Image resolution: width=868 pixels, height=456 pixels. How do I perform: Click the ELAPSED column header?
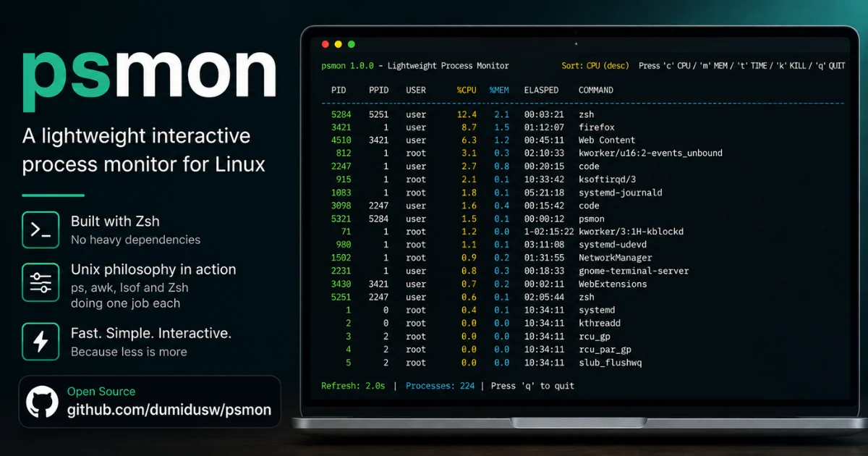coord(541,90)
